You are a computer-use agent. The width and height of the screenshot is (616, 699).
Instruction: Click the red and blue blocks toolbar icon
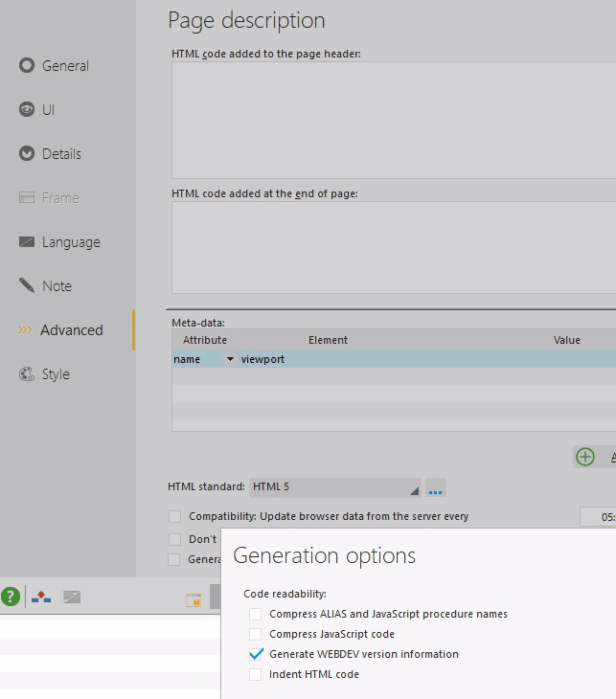point(41,598)
